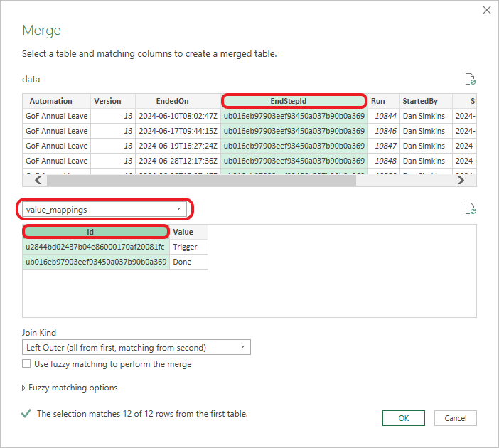
Task: Click Run cell 10847
Action: point(384,146)
